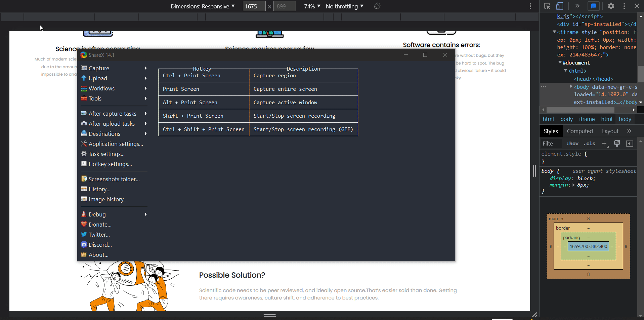
Task: Click the Elements panel horizontal scrollbar
Action: coord(580,110)
